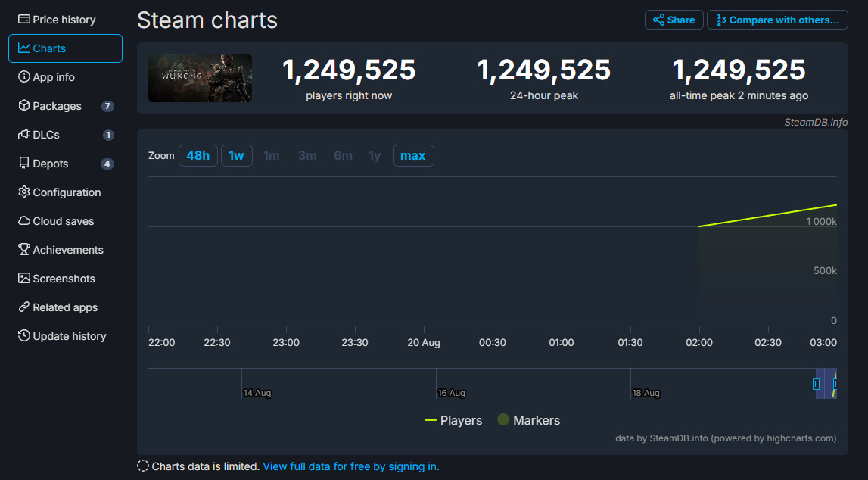Click the share icon in Share button
This screenshot has height=480, width=868.
point(658,20)
